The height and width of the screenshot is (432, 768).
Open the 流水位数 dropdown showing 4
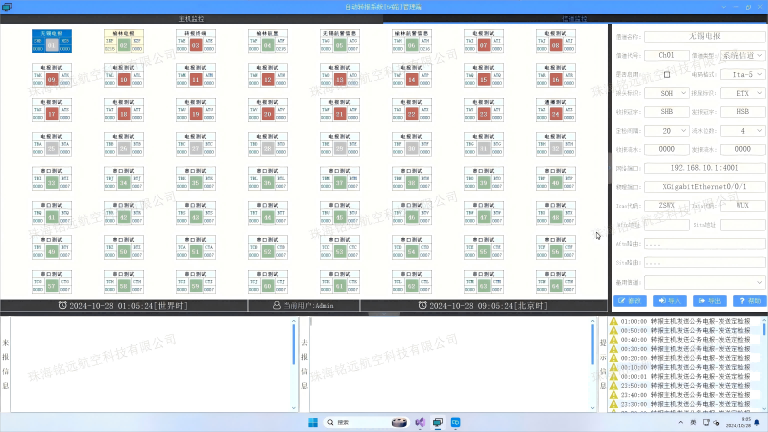tap(742, 131)
